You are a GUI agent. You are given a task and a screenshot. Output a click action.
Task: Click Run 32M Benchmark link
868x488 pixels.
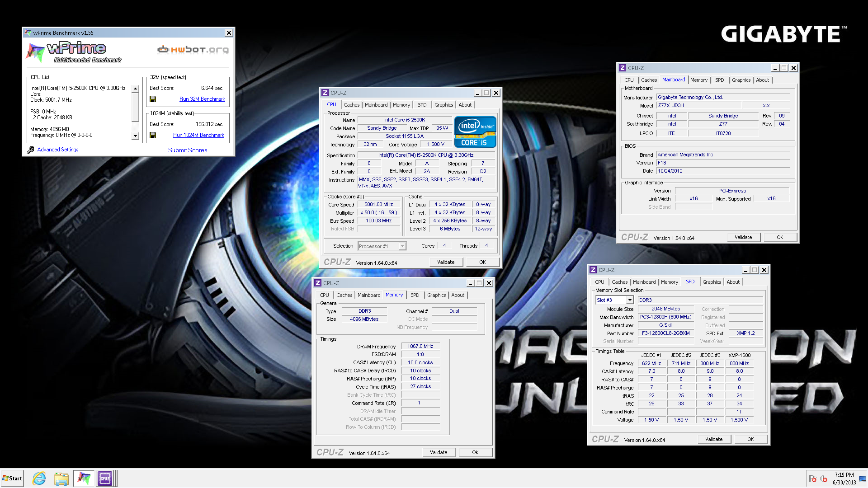click(x=202, y=99)
